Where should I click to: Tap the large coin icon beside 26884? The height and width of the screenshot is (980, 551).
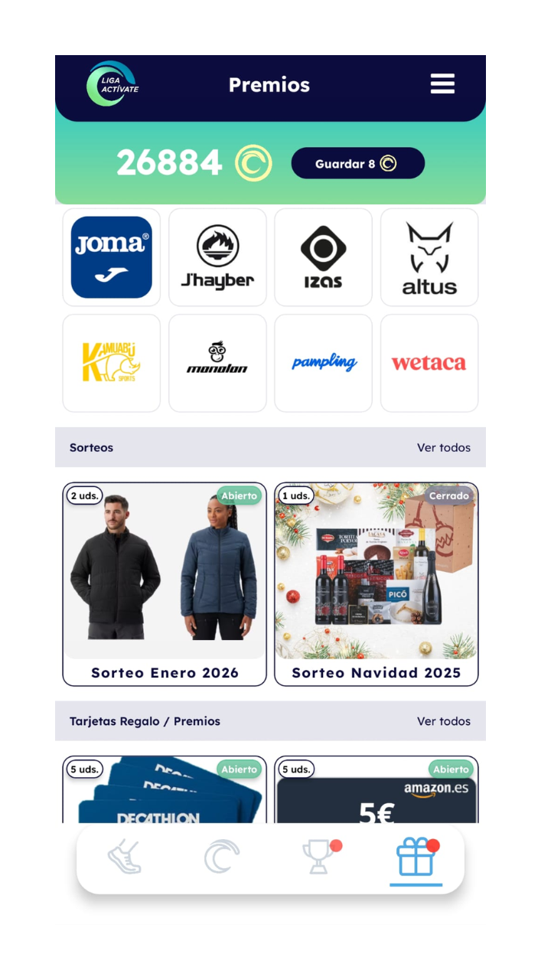[253, 163]
